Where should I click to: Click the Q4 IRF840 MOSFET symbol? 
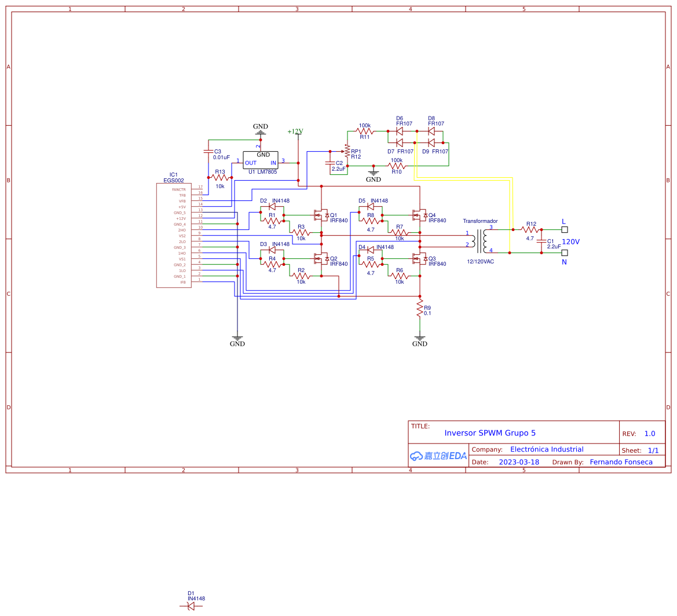tap(418, 215)
